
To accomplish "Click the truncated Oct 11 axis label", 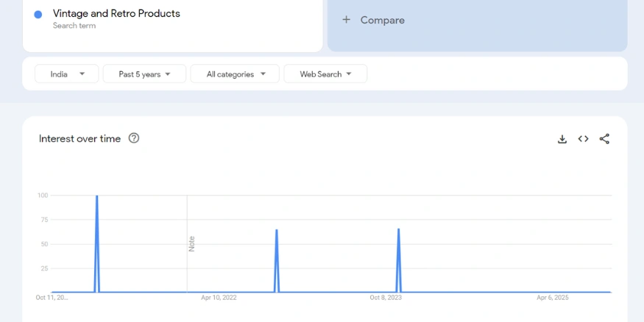I will 52,298.
